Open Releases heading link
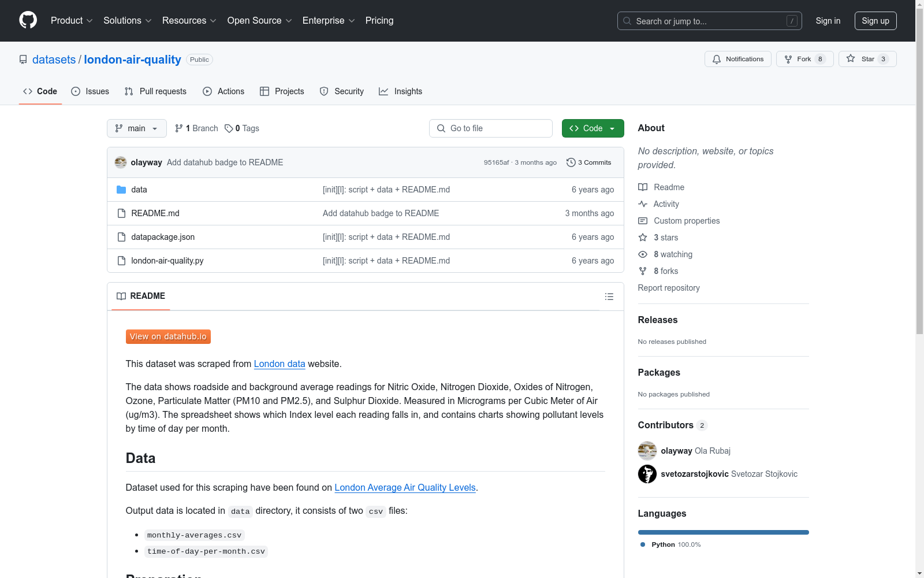This screenshot has width=924, height=578. [x=658, y=320]
